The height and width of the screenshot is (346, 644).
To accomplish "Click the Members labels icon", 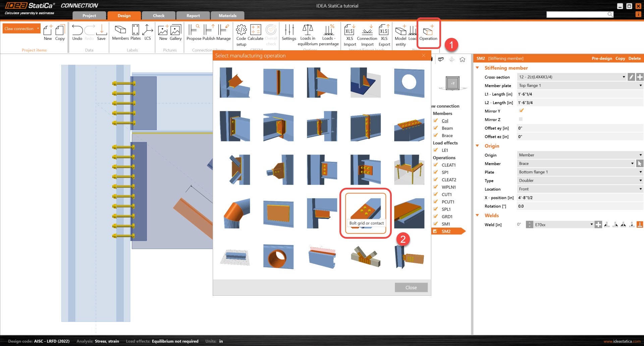I will coord(120,33).
